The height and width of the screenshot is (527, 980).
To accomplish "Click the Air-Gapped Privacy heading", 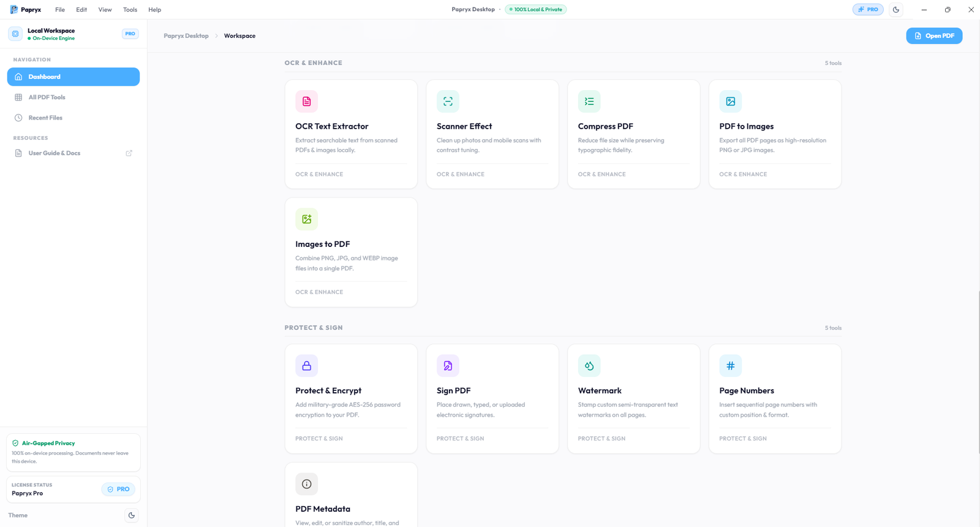I will click(48, 443).
